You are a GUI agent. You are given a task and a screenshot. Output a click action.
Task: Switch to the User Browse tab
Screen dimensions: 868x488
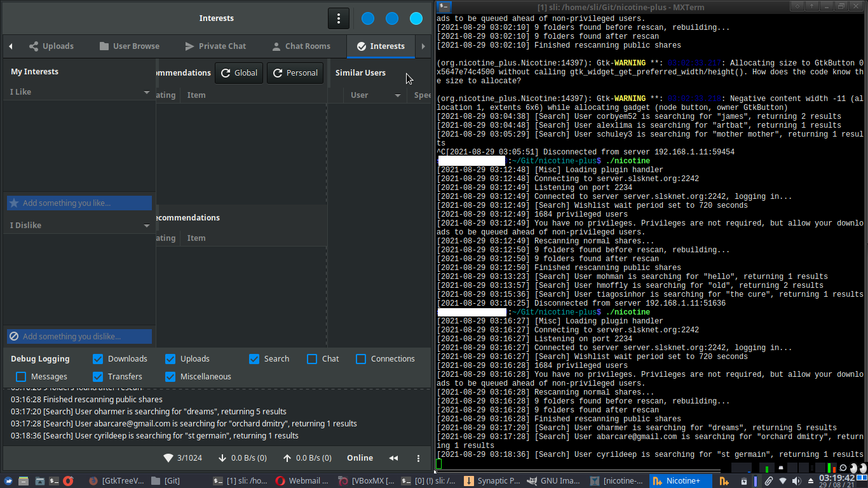point(130,46)
